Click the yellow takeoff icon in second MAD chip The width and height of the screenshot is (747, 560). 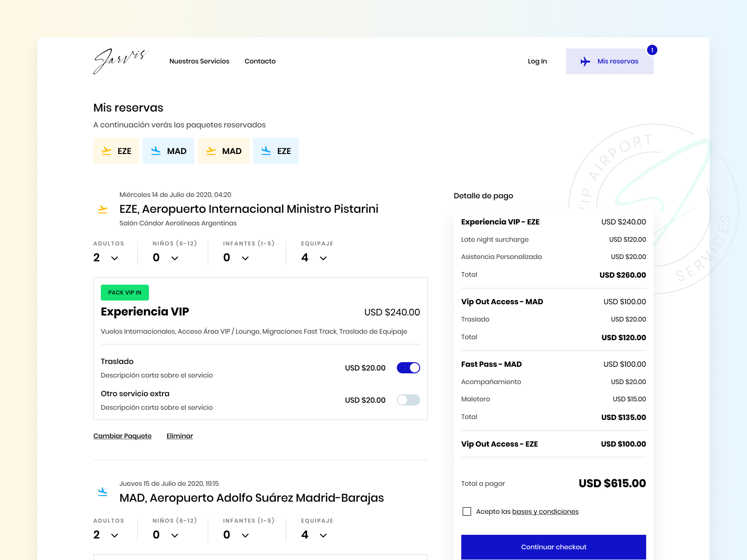(211, 151)
